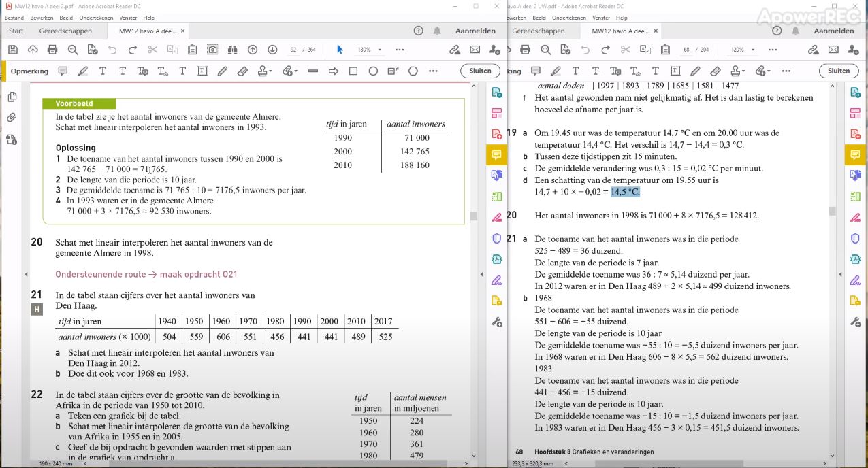
Task: Go to next page in left window
Action: tap(272, 50)
